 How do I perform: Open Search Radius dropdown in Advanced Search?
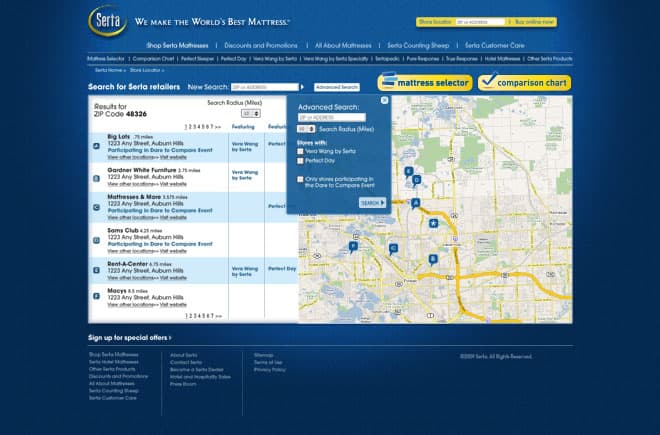[306, 129]
